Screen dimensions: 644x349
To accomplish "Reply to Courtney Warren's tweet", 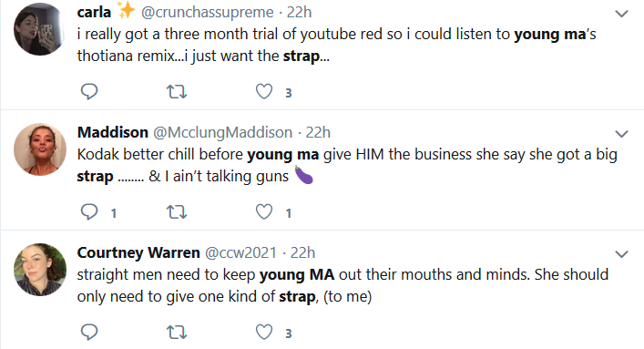I will tap(89, 332).
